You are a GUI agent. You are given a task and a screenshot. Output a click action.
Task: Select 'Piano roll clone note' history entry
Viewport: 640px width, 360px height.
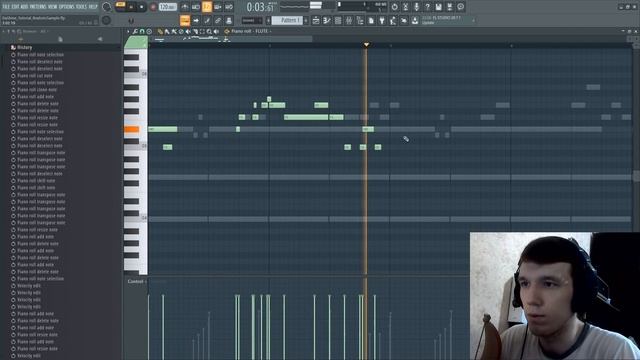pos(37,89)
